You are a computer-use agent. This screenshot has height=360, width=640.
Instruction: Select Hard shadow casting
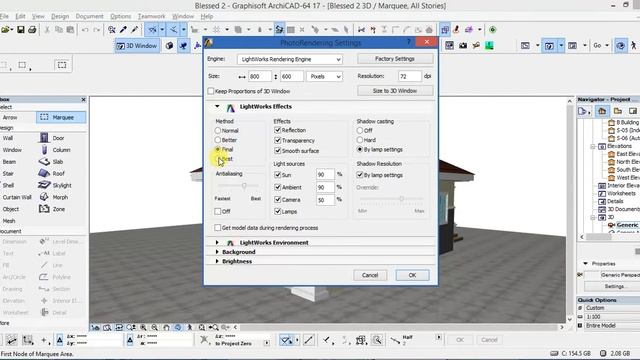(360, 140)
